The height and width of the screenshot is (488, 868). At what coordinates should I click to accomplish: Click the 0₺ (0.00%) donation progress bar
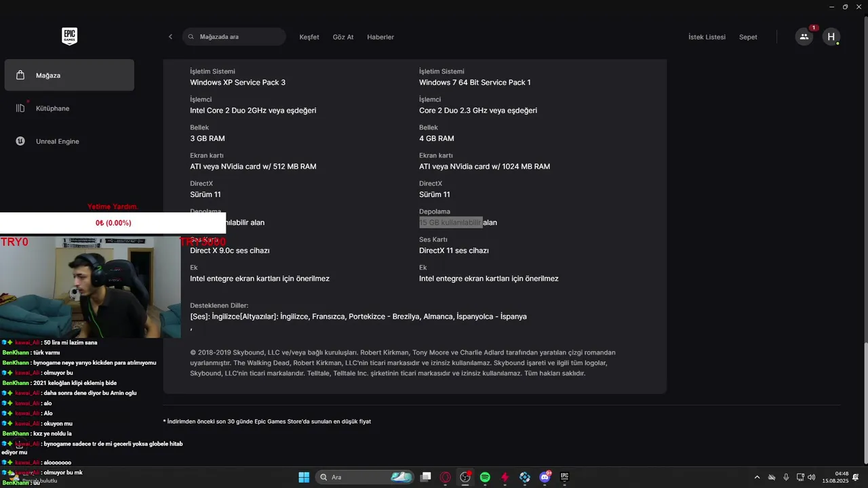(x=113, y=223)
